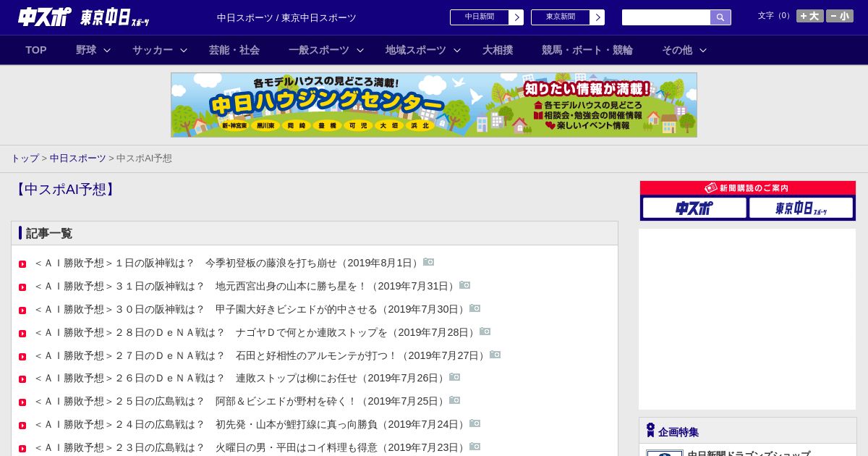
Task: Click camera icon on 7月23日 article
Action: 475,447
